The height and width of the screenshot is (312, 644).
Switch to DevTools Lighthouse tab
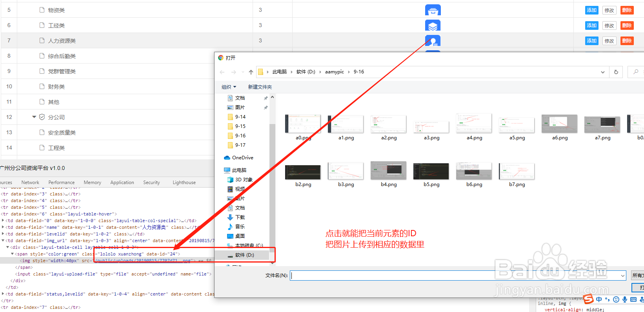pos(184,182)
